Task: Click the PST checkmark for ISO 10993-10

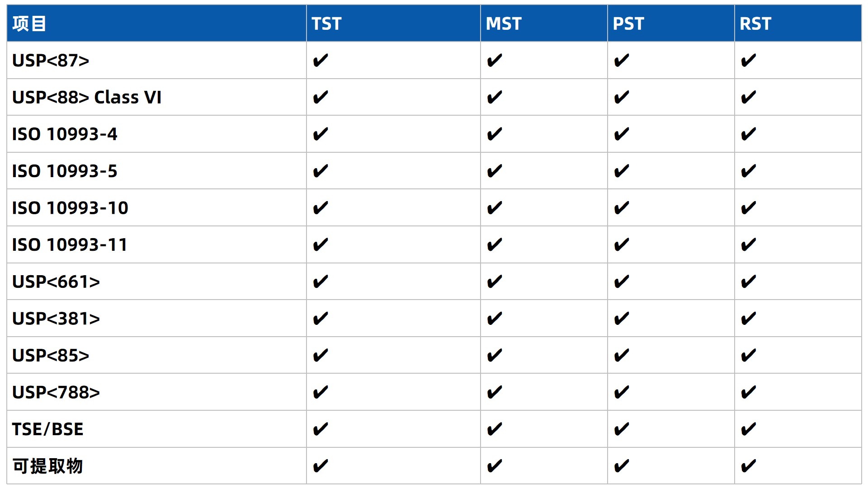Action: [x=622, y=208]
